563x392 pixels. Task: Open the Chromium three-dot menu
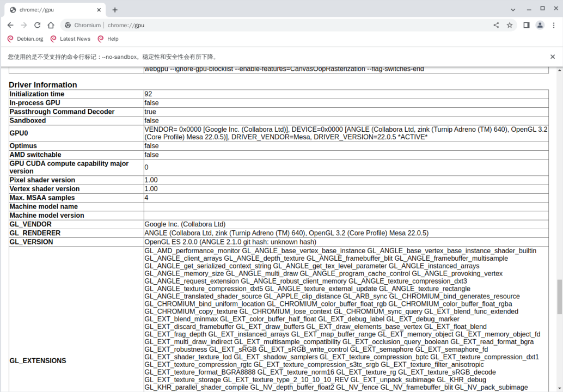coord(553,25)
